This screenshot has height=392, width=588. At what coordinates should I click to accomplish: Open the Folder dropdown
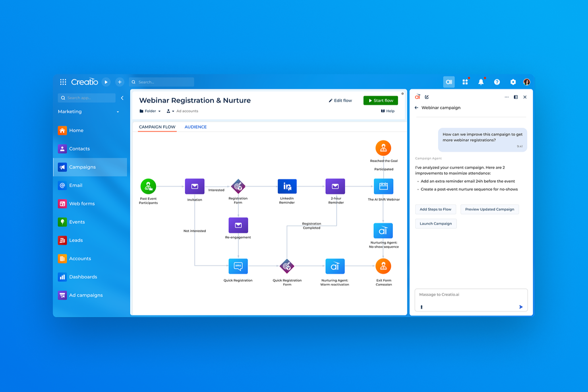(x=150, y=111)
